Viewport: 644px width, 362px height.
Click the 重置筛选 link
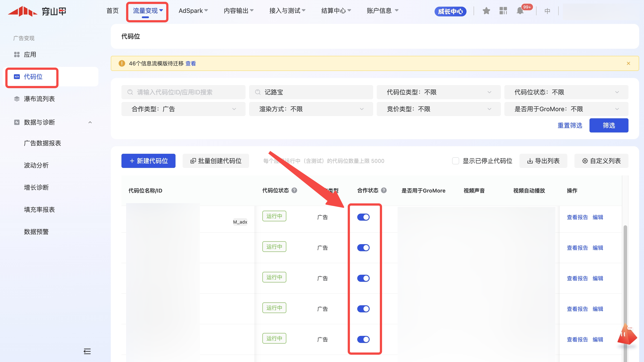click(570, 125)
